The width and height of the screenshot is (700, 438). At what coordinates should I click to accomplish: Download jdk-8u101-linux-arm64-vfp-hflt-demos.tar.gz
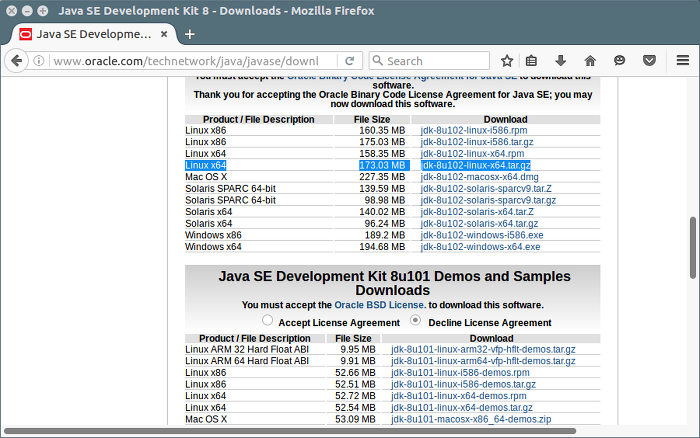tap(483, 361)
